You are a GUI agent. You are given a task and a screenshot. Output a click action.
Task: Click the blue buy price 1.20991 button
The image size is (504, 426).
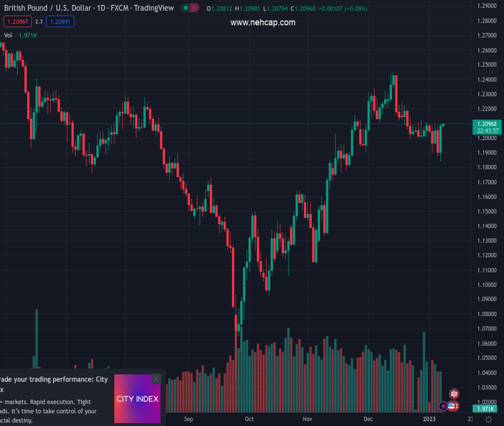click(60, 22)
